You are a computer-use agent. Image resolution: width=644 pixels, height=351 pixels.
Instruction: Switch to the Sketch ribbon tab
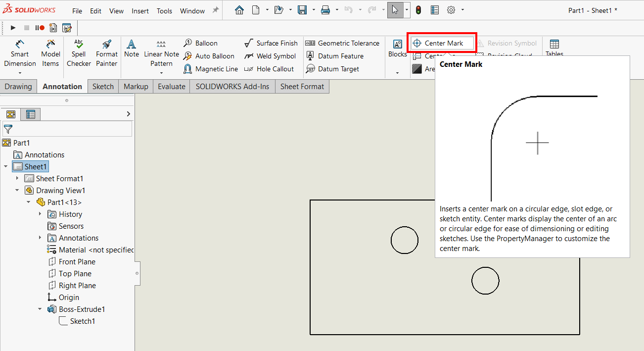pos(103,86)
